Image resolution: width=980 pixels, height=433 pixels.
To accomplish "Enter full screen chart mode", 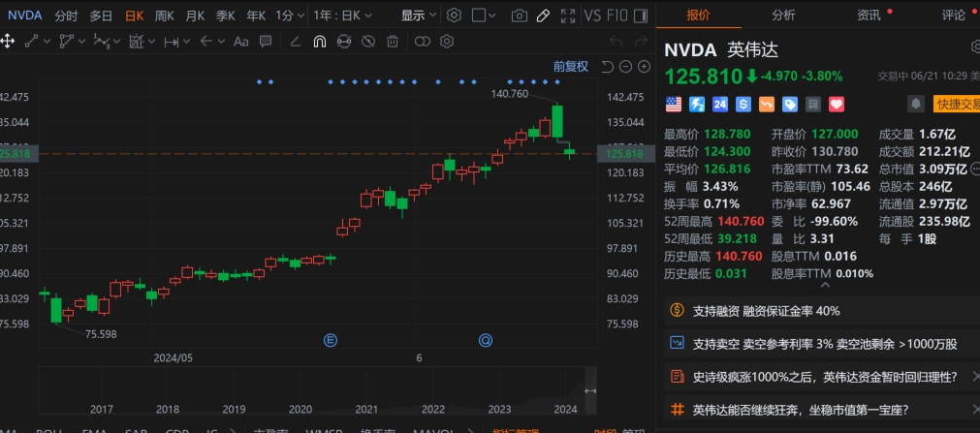I will pos(568,15).
